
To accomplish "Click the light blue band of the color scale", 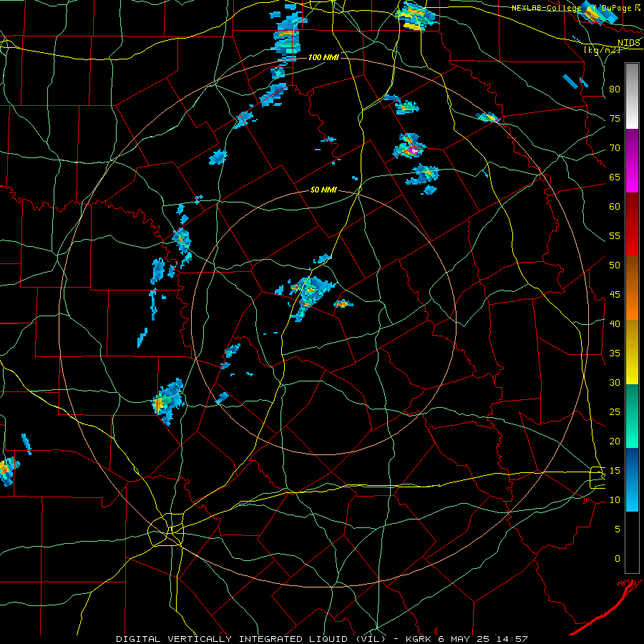I will point(632,479).
